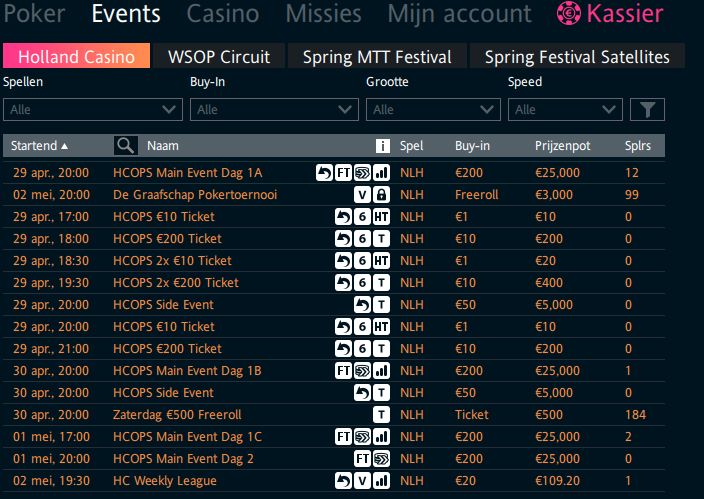Click V icon on HC Weekly League

pyautogui.click(x=362, y=481)
